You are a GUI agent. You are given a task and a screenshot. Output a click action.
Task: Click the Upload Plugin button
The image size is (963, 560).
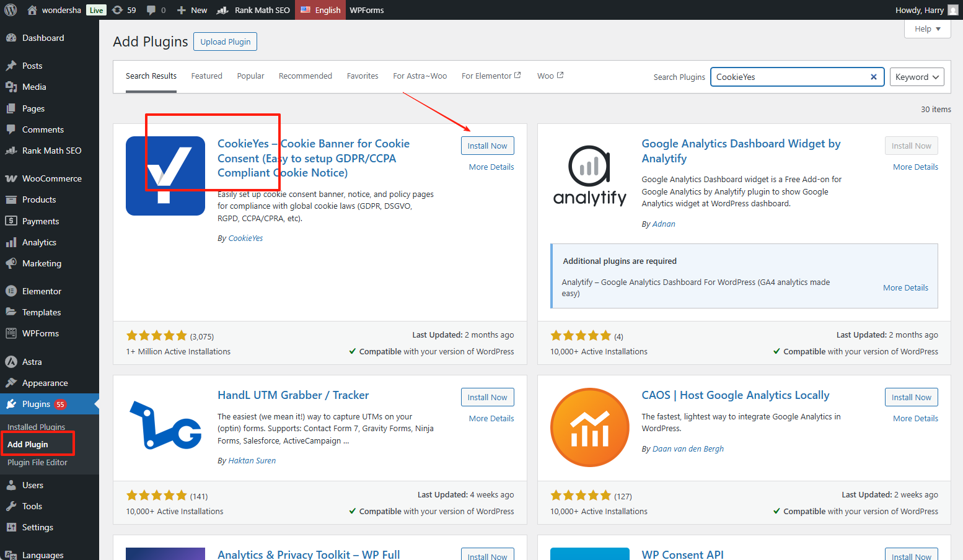[x=225, y=42]
